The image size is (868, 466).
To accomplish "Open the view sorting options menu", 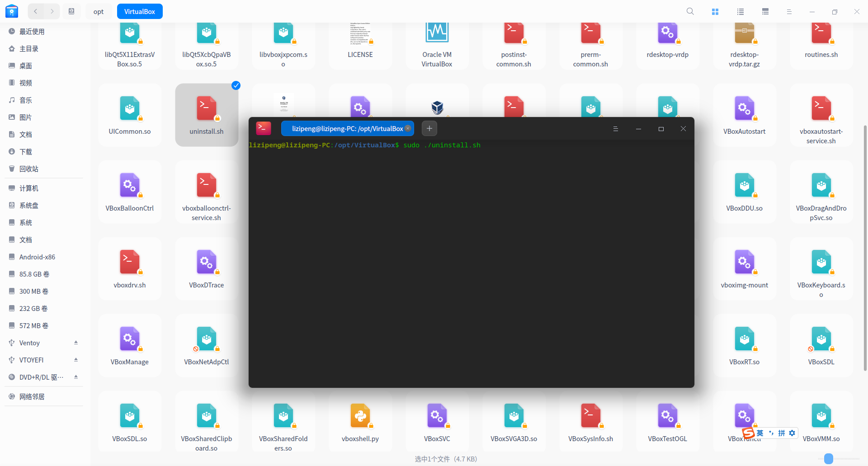I will pyautogui.click(x=789, y=11).
